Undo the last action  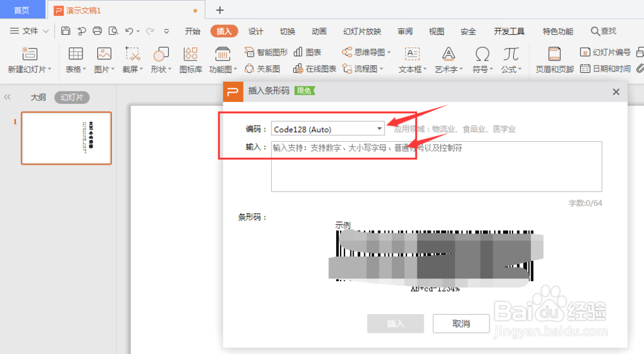129,31
